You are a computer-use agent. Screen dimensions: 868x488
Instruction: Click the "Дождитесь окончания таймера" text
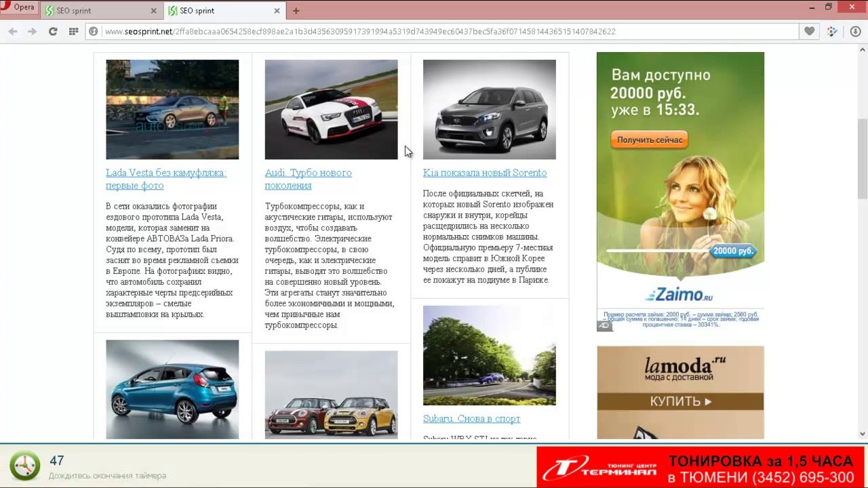(107, 476)
